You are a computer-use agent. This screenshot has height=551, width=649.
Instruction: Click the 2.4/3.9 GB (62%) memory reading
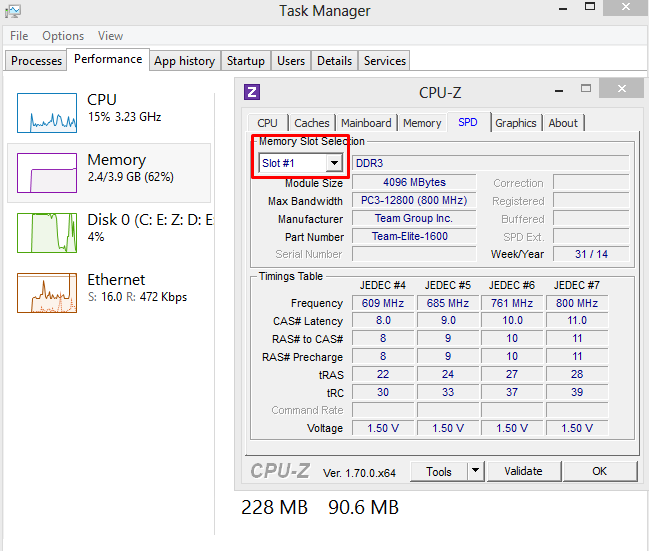pos(130,177)
